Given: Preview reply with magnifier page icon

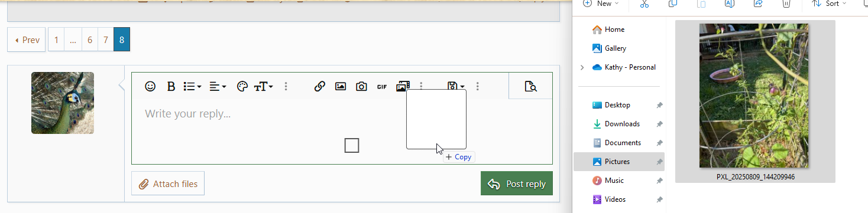Looking at the screenshot, I should coord(530,87).
